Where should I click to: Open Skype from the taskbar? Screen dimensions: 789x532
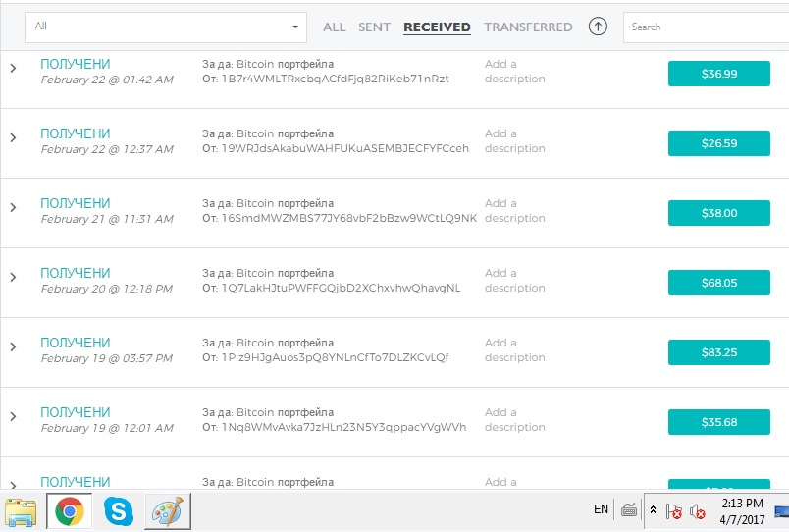[119, 511]
